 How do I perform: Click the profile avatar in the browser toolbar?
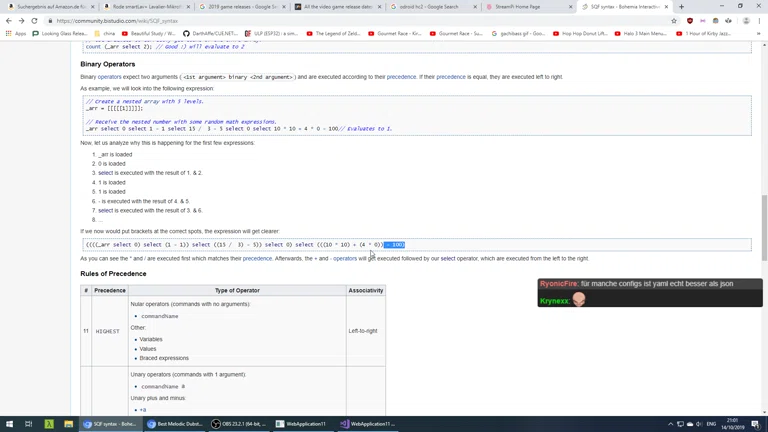click(745, 20)
